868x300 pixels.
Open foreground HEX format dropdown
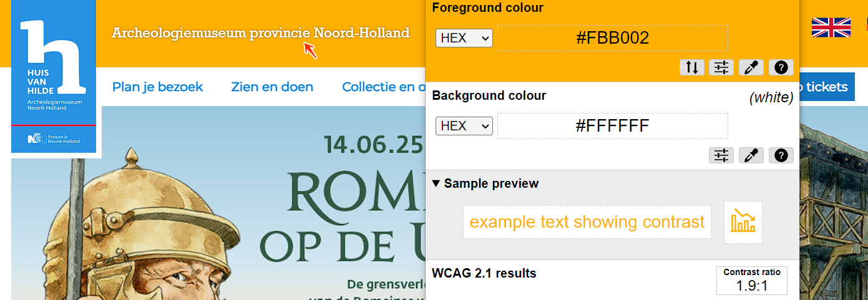click(464, 38)
